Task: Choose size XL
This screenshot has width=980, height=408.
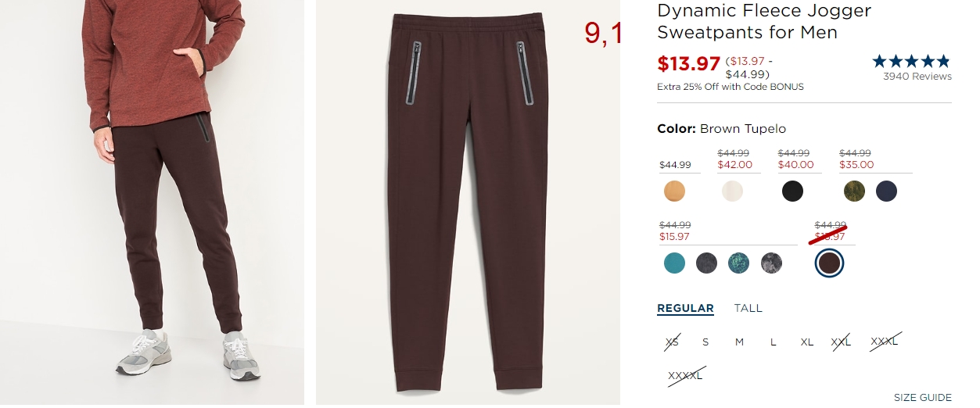Action: coord(807,342)
